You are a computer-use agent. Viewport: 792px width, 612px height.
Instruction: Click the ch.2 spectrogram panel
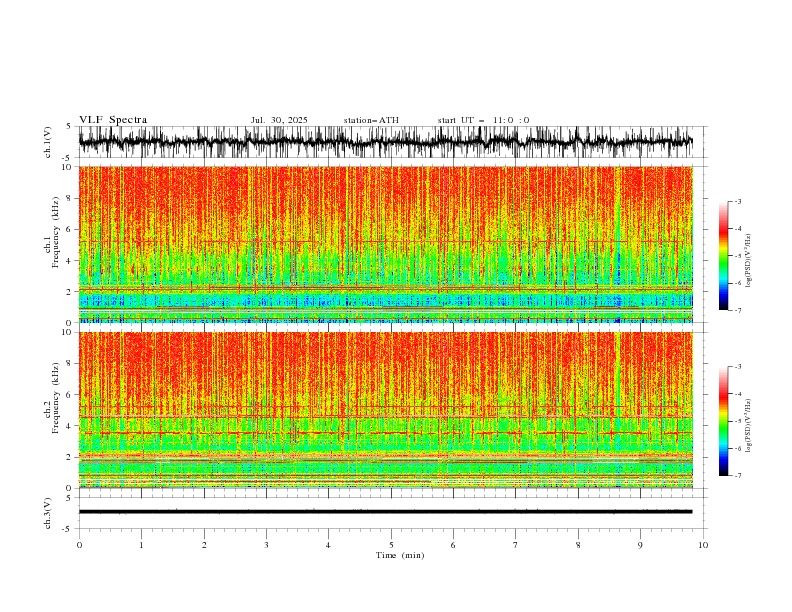pos(386,410)
